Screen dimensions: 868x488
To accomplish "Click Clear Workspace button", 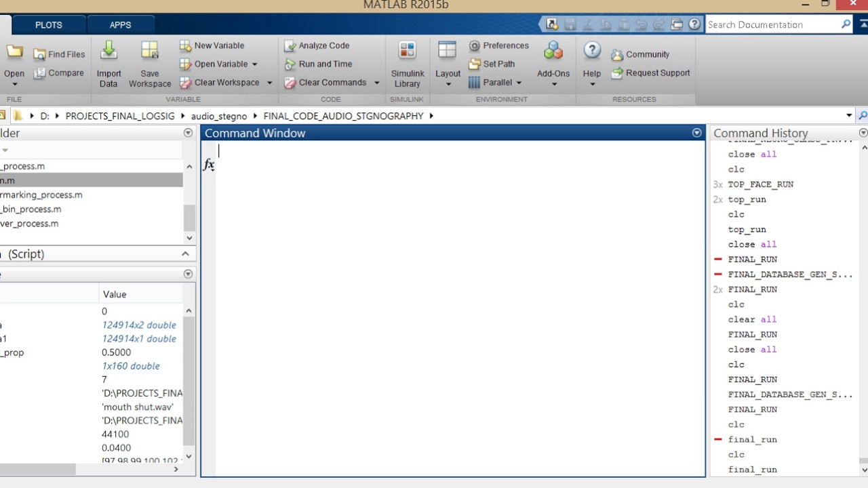I will point(219,83).
